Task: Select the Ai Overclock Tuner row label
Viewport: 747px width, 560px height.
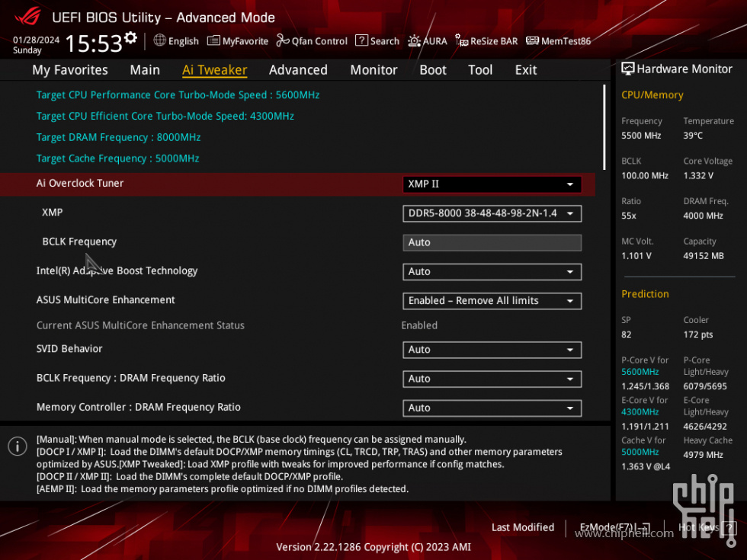Action: pos(79,184)
